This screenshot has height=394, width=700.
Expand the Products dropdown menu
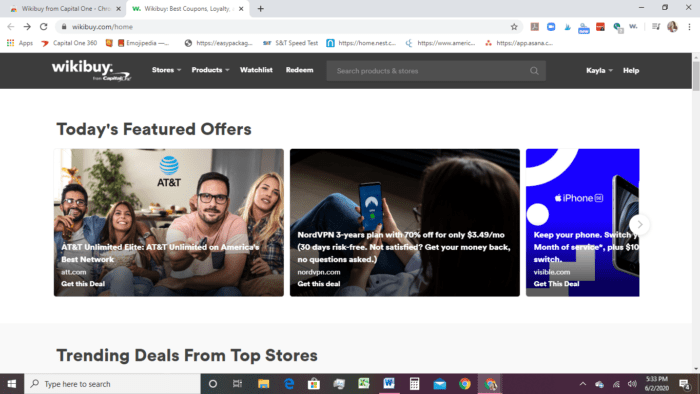click(x=210, y=70)
